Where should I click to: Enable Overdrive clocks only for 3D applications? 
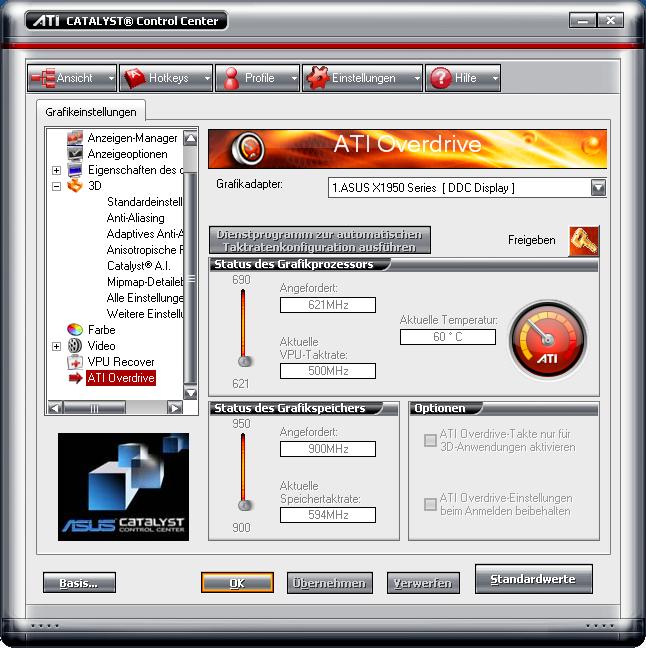click(x=430, y=440)
